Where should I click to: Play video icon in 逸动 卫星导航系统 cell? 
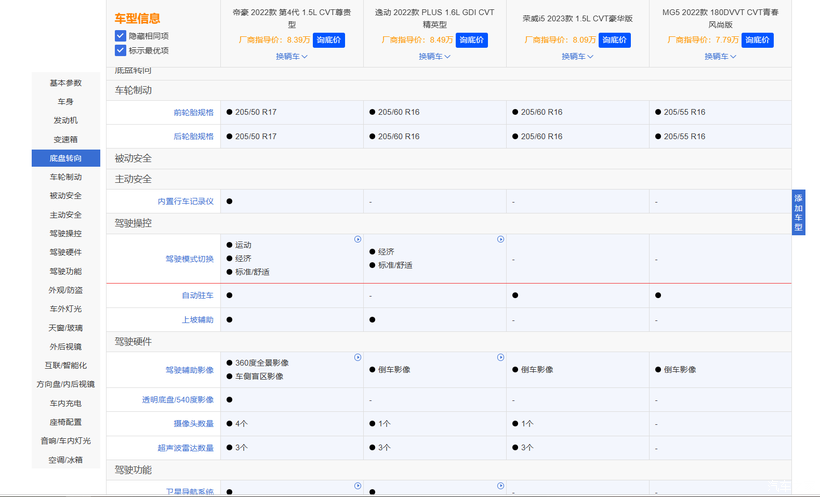[500, 485]
